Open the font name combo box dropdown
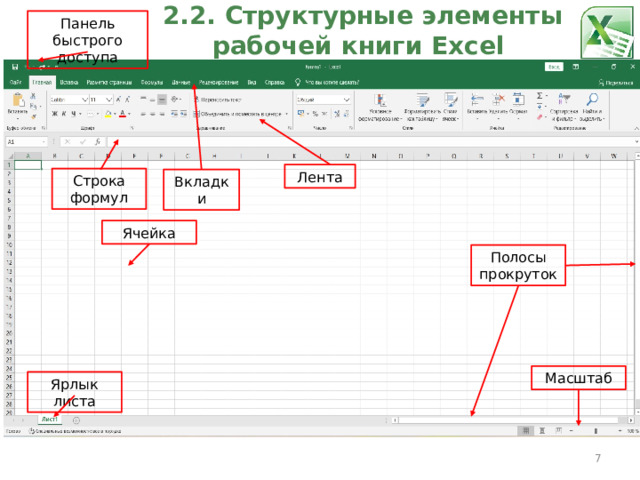 pyautogui.click(x=84, y=100)
